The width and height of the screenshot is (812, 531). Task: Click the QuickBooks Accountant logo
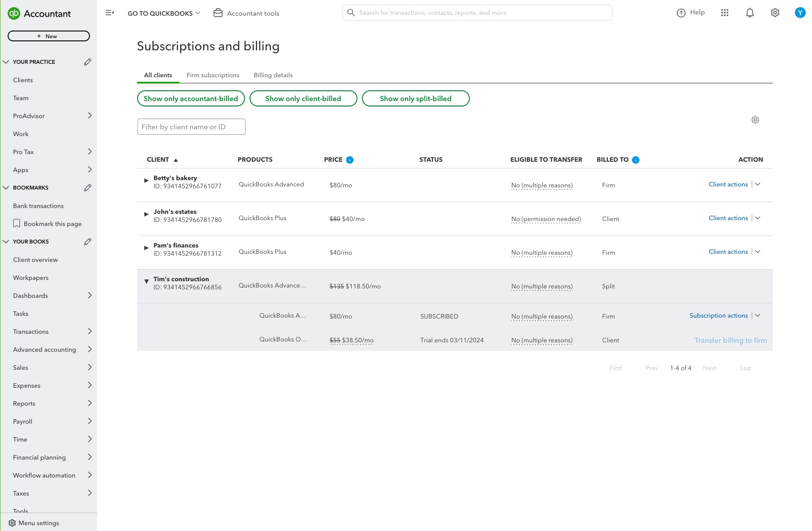pos(40,13)
